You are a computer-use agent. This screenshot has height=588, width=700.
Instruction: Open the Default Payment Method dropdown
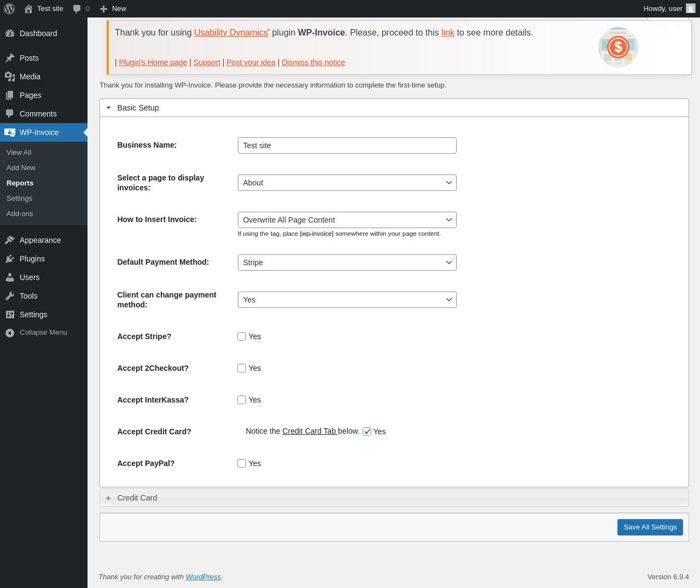tap(347, 263)
